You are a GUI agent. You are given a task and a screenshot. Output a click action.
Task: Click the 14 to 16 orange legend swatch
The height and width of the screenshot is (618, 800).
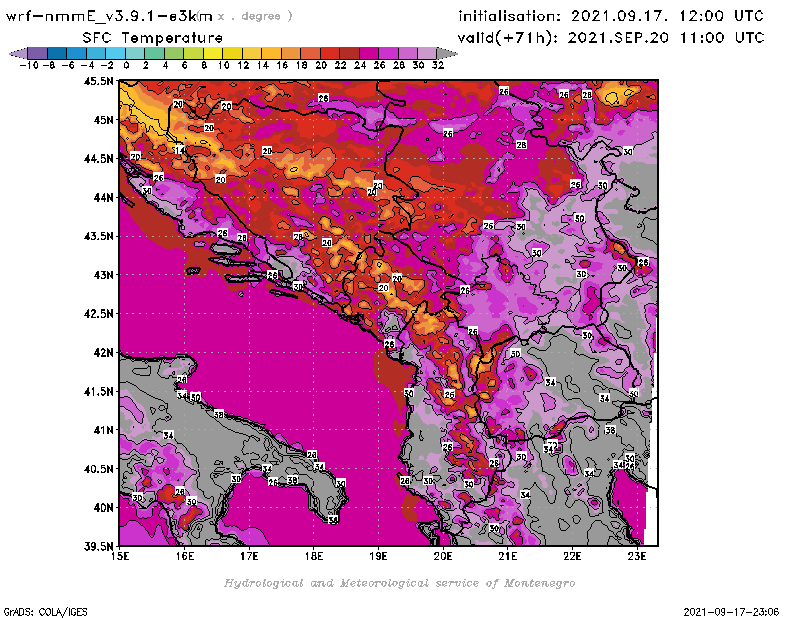271,53
